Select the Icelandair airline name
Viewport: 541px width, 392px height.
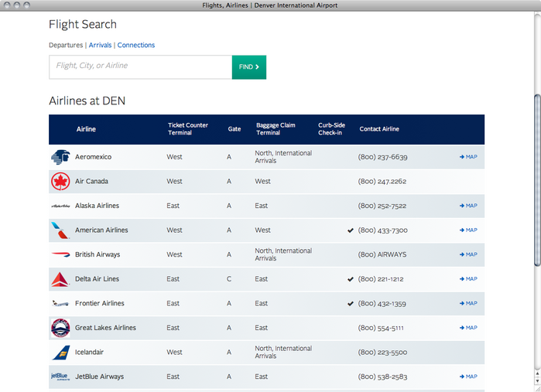coord(89,353)
